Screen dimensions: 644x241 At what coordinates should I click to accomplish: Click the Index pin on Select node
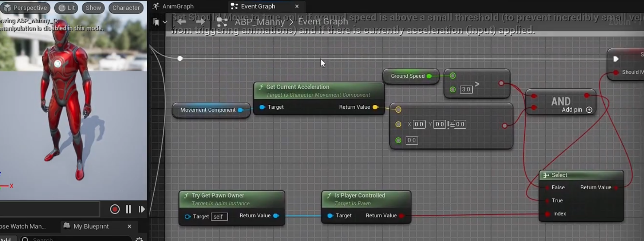coord(547,214)
